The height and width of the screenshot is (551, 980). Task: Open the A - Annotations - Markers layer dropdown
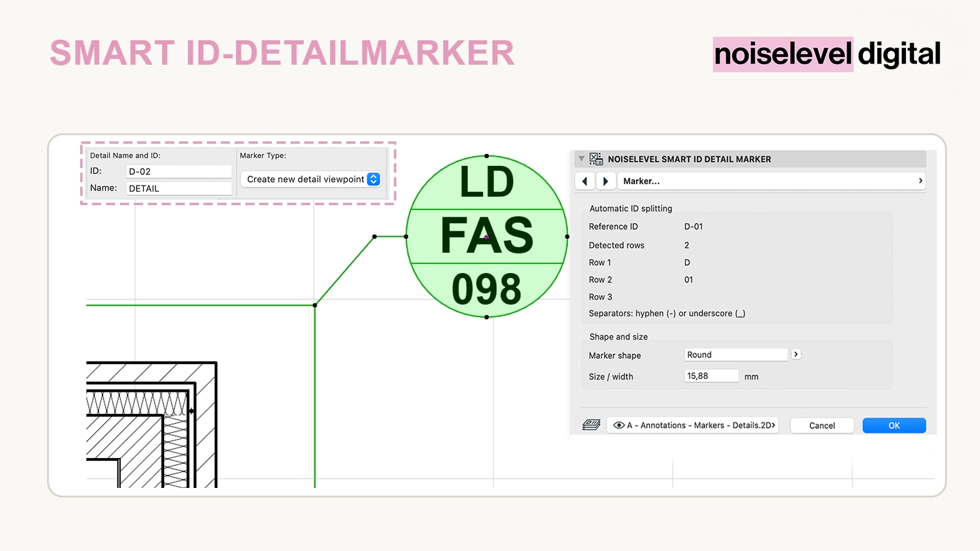(693, 425)
